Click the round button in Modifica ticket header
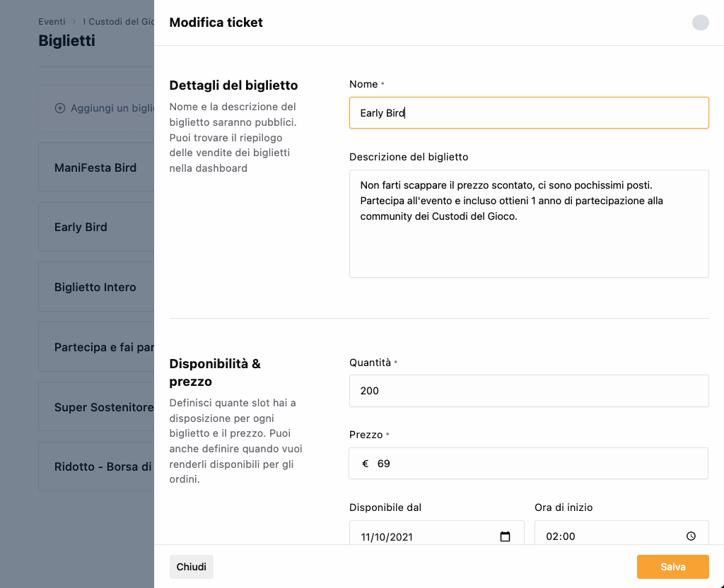The height and width of the screenshot is (588, 724). [700, 22]
